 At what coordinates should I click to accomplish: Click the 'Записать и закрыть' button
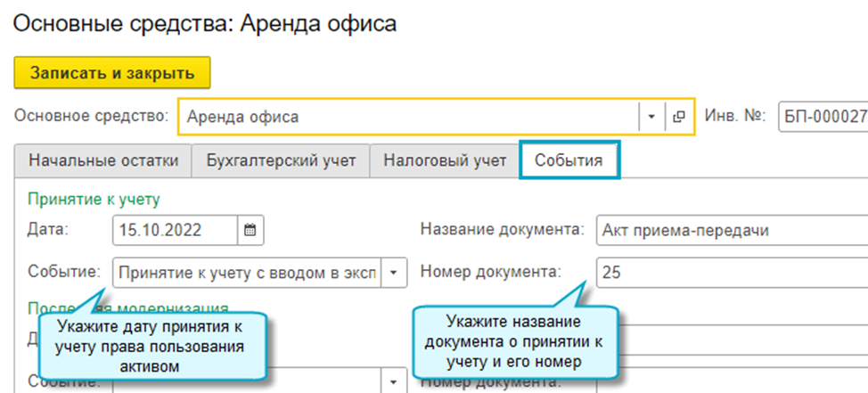click(x=111, y=73)
